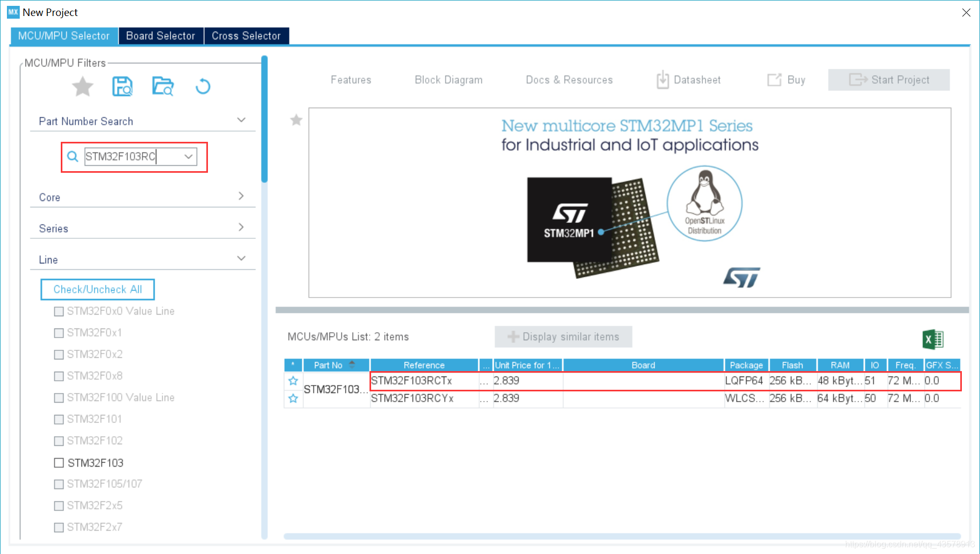
Task: Reset all MCU filters
Action: tap(203, 86)
